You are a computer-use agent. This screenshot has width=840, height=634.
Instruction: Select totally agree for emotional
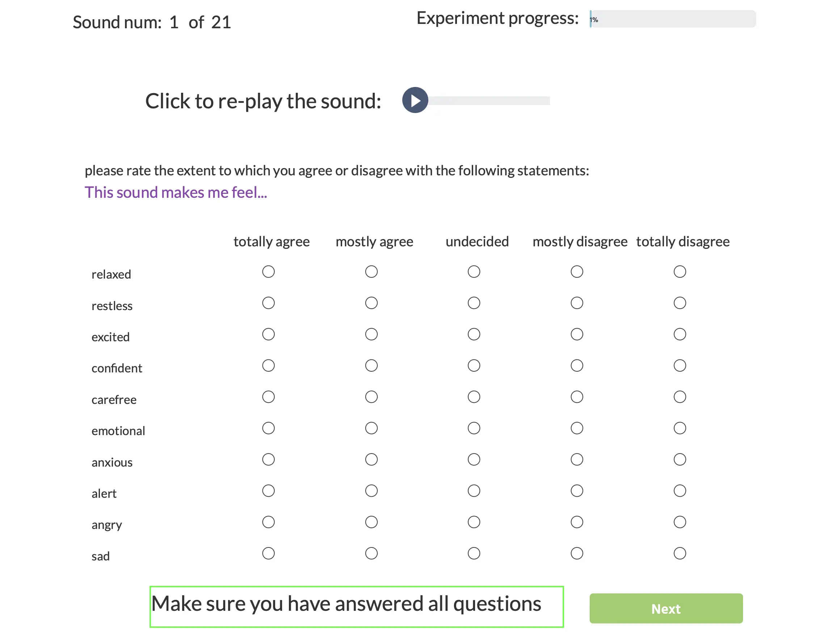(269, 428)
